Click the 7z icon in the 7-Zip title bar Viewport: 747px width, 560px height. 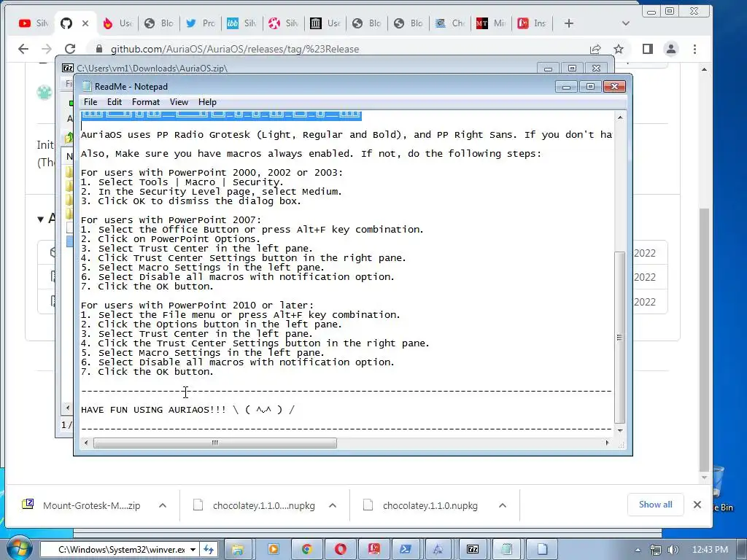pos(68,68)
